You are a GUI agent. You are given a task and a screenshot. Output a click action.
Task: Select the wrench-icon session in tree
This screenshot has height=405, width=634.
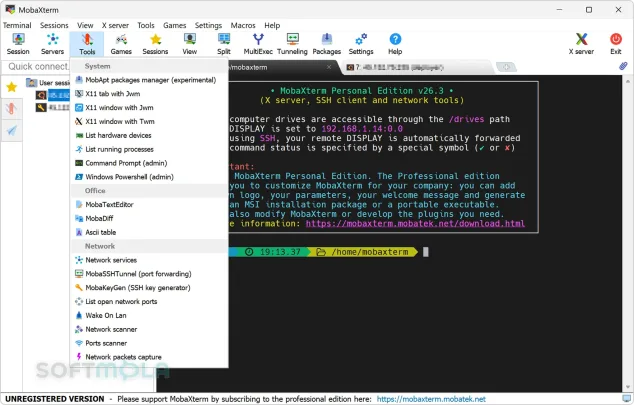pos(53,108)
